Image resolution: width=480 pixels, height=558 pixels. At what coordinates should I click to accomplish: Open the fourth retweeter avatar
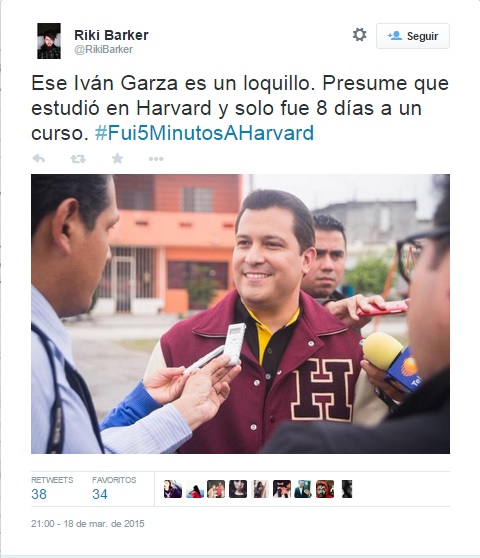coord(238,489)
